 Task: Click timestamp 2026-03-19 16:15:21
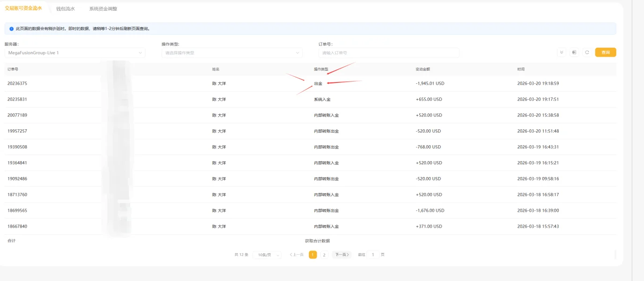538,163
